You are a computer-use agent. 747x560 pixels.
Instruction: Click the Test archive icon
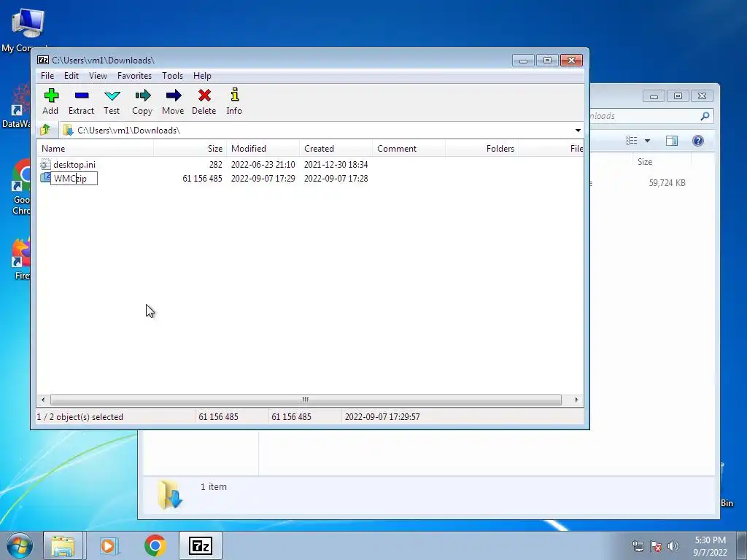click(x=112, y=96)
